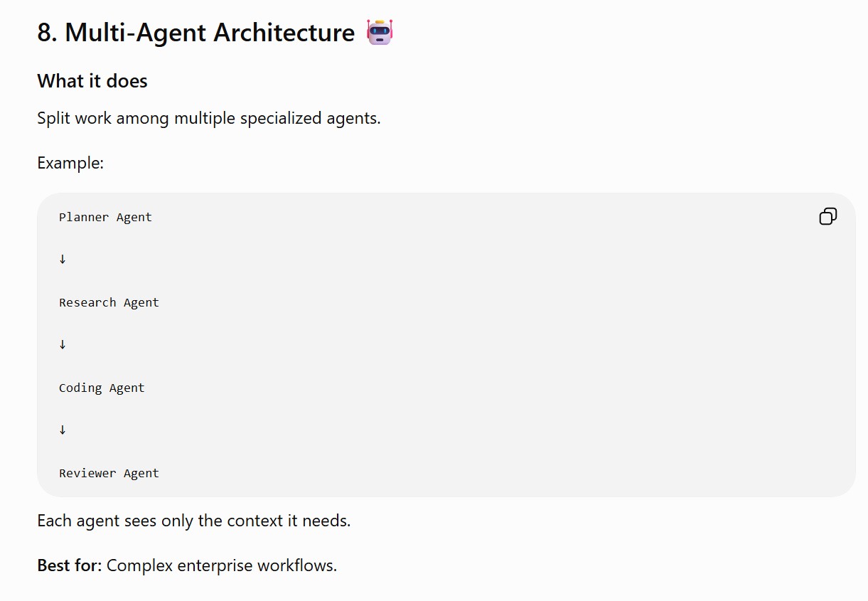Screen dimensions: 868x601
Task: Click the arrow below Research Agent
Action: point(63,344)
